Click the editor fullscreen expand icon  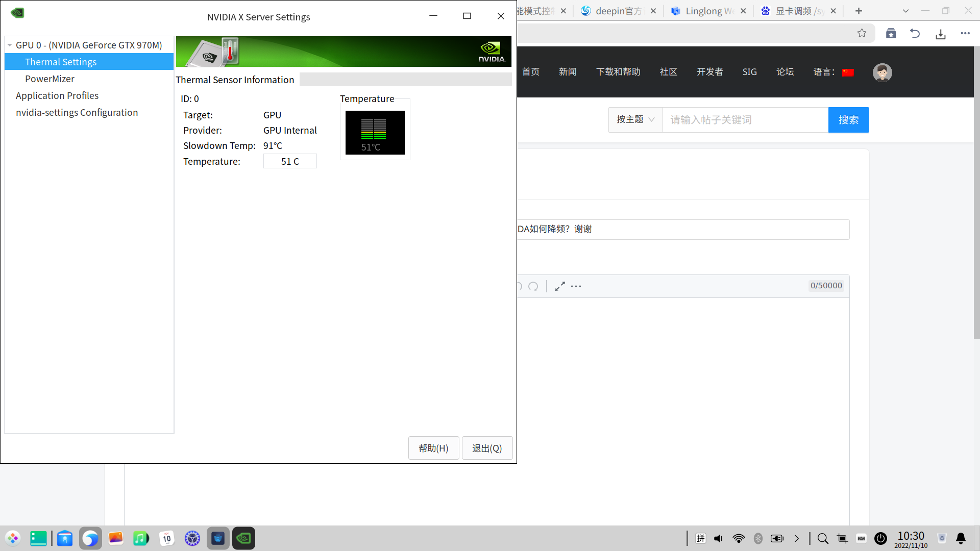point(560,286)
